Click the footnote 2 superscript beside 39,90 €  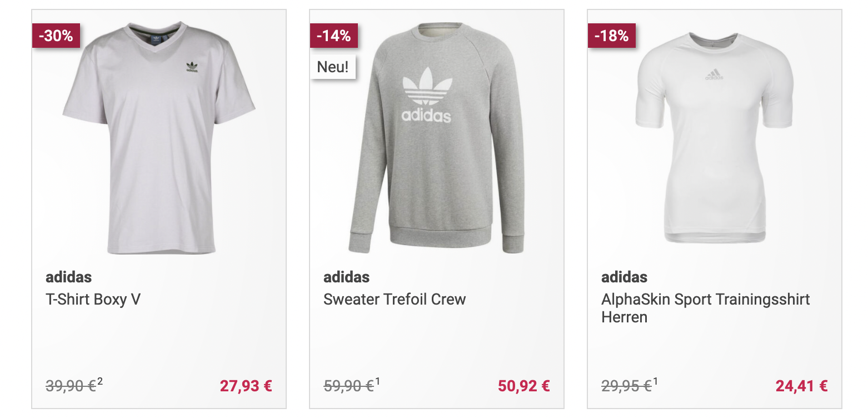pos(100,381)
